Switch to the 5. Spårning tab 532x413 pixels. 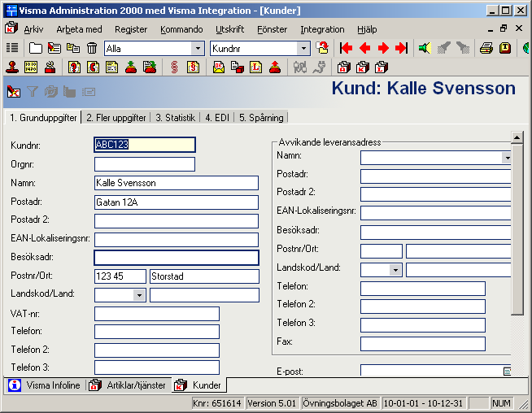coord(261,118)
